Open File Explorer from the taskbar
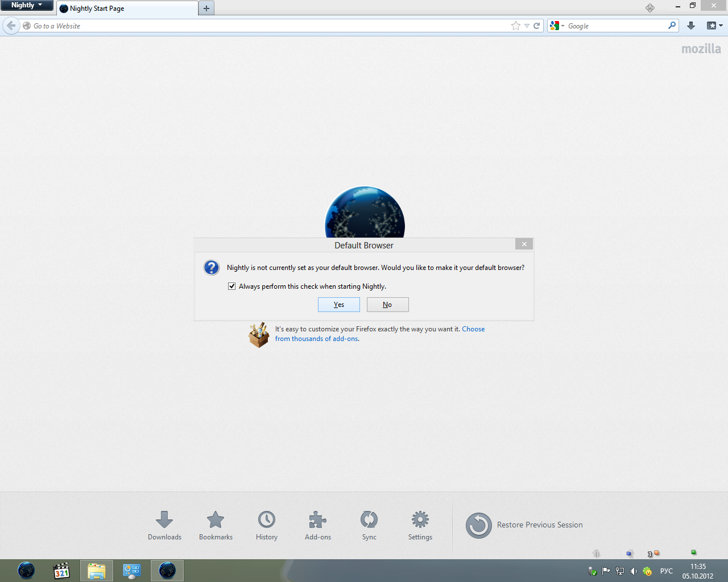The image size is (728, 582). point(97,571)
